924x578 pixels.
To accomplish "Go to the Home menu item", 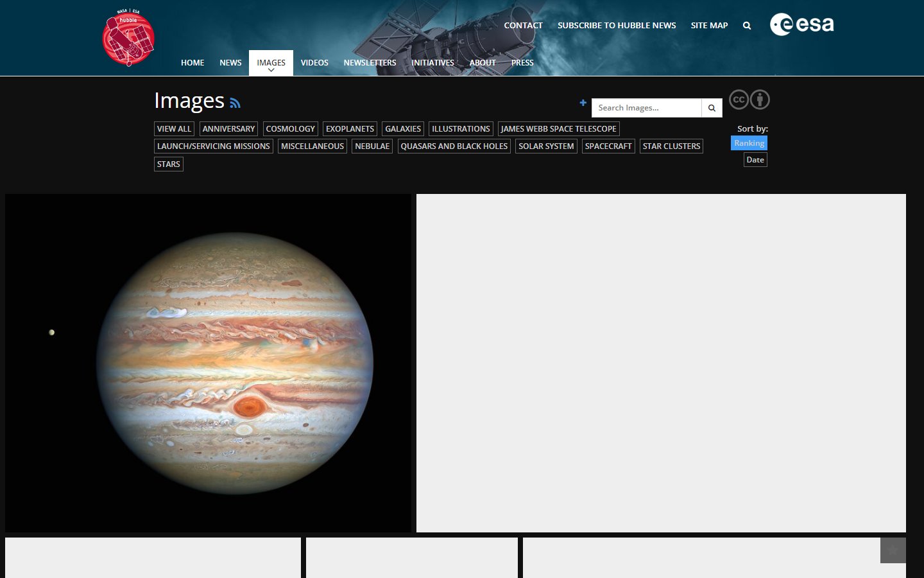I will click(x=193, y=63).
